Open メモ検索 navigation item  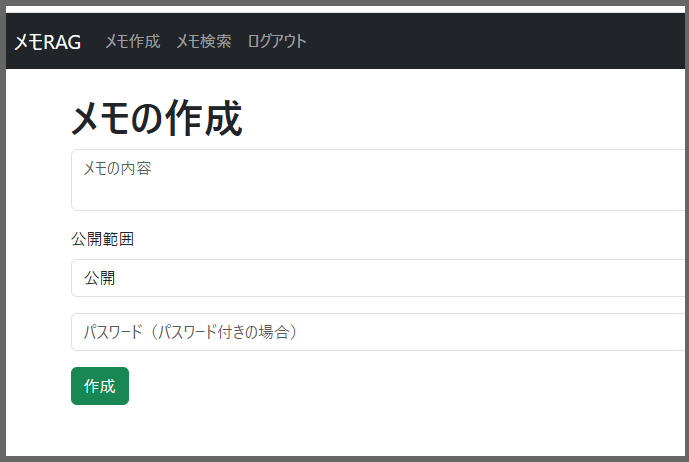pos(203,41)
